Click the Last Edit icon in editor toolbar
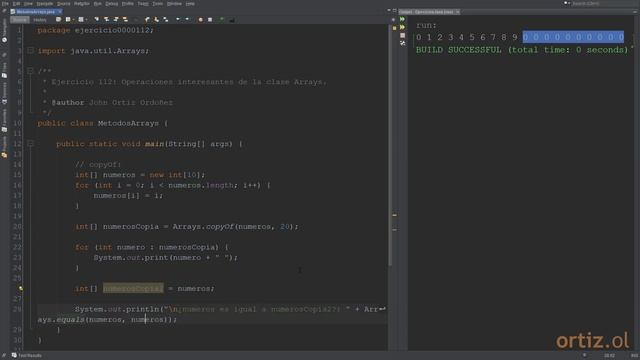The image size is (640, 360). (58, 20)
